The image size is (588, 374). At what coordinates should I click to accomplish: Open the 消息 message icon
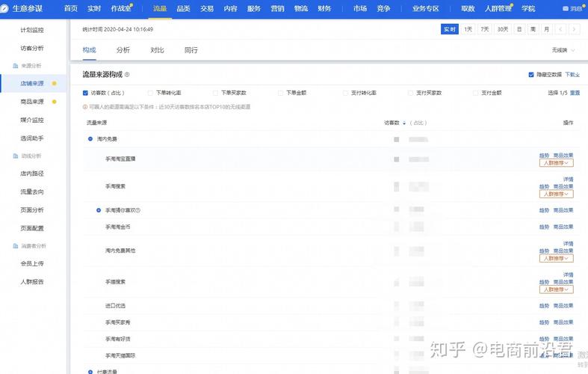[565, 9]
